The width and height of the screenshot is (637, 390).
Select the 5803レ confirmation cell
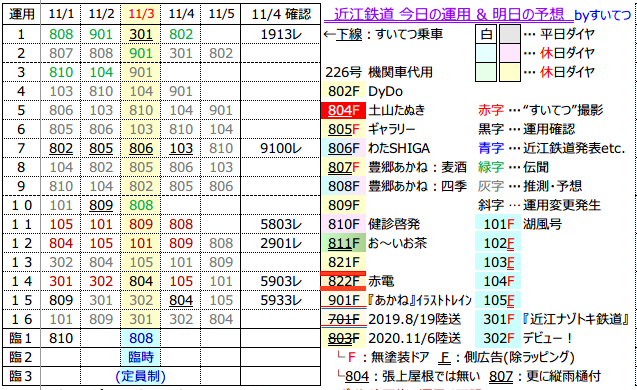point(280,224)
